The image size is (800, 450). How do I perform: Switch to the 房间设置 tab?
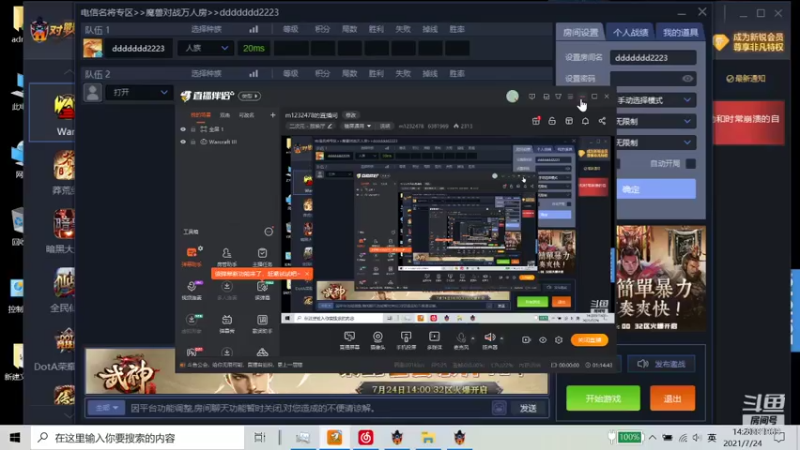pyautogui.click(x=581, y=32)
